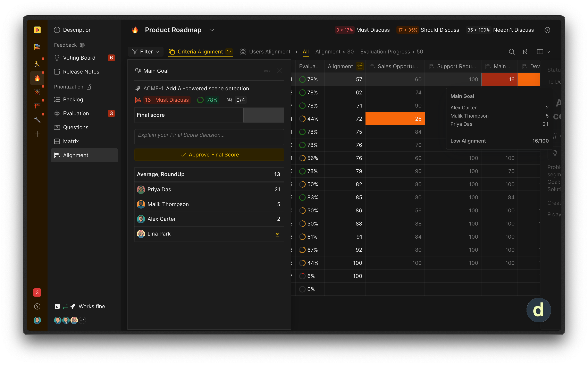Open the Matrix page in sidebar
588x365 pixels.
(71, 141)
